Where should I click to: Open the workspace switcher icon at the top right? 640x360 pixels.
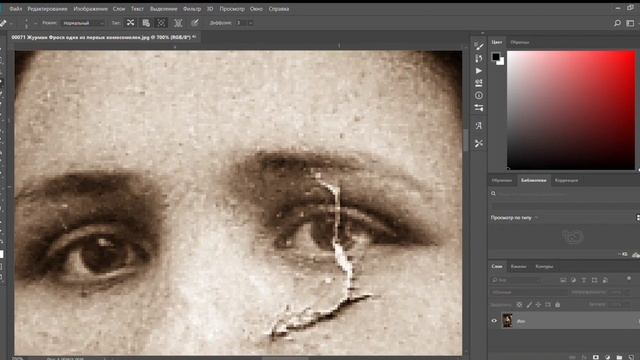[x=631, y=23]
